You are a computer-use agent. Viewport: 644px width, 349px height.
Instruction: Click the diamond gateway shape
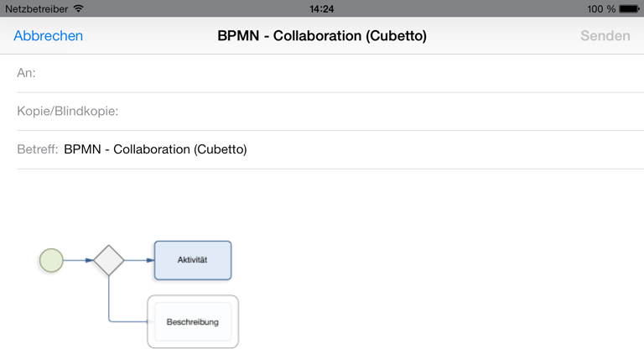(108, 260)
